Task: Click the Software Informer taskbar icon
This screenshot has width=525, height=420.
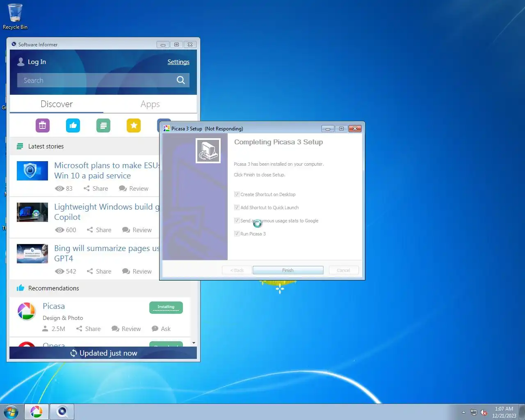Action: pos(62,412)
